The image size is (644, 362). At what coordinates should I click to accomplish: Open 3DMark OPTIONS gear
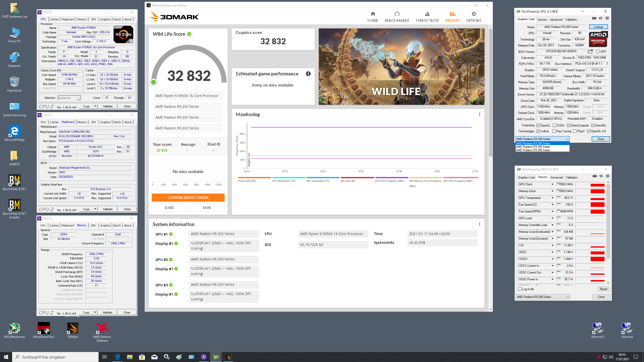473,17
